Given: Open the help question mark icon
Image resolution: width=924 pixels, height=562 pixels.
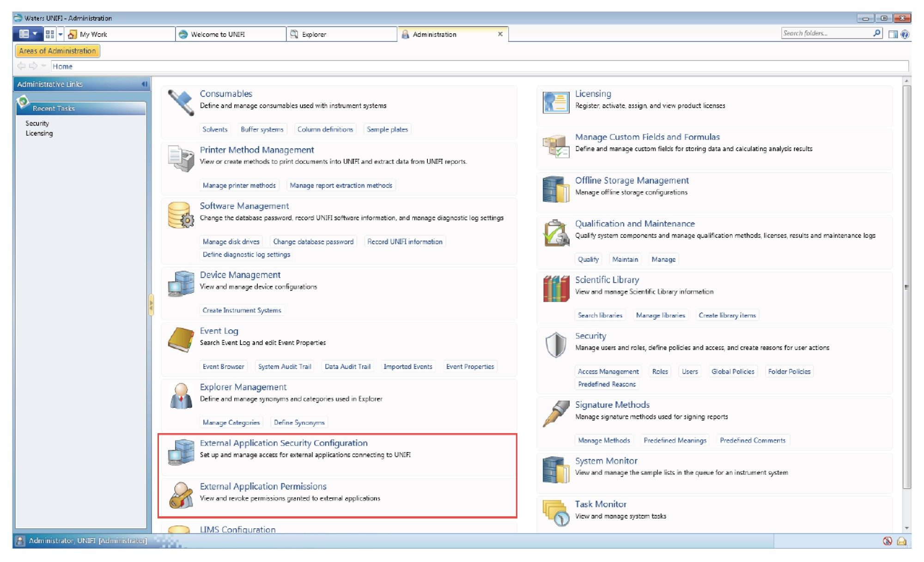Looking at the screenshot, I should 905,34.
